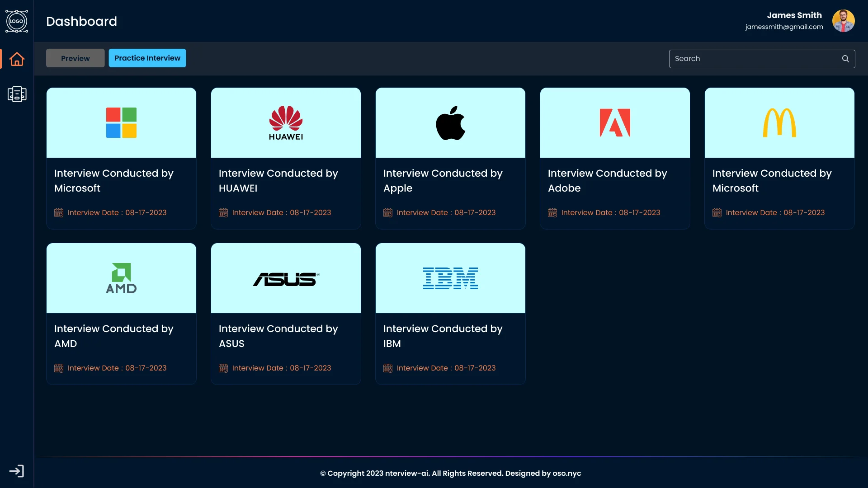Click the copyright footer text
The image size is (868, 488).
[451, 474]
